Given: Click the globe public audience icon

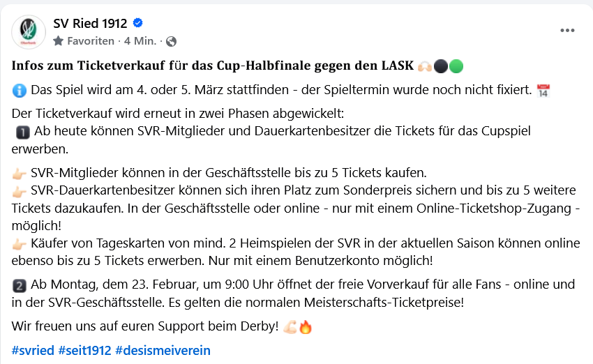Looking at the screenshot, I should [171, 41].
